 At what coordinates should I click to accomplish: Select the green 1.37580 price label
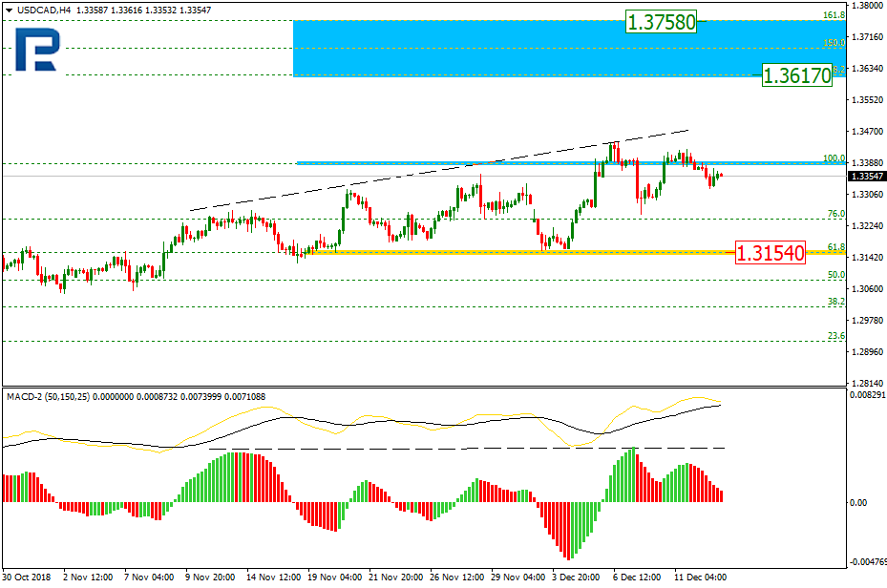pos(661,20)
